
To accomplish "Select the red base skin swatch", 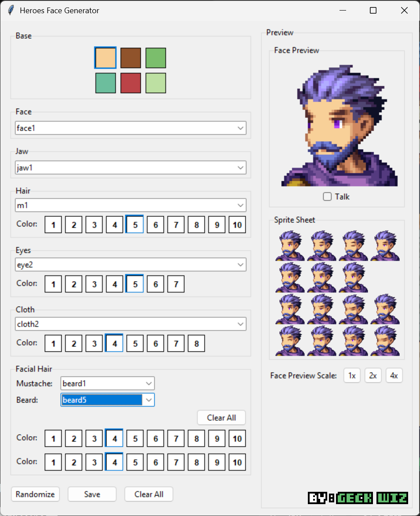I will (x=131, y=83).
